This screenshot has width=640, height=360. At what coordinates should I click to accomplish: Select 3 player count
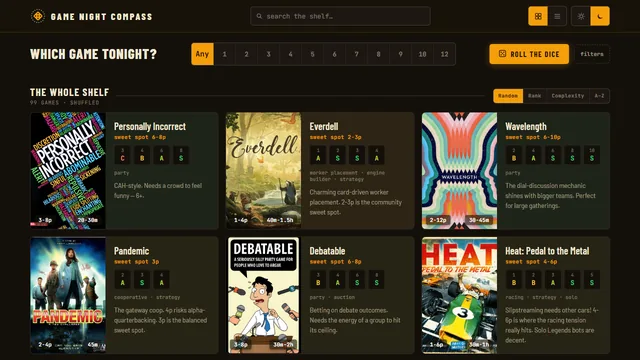tap(268, 54)
